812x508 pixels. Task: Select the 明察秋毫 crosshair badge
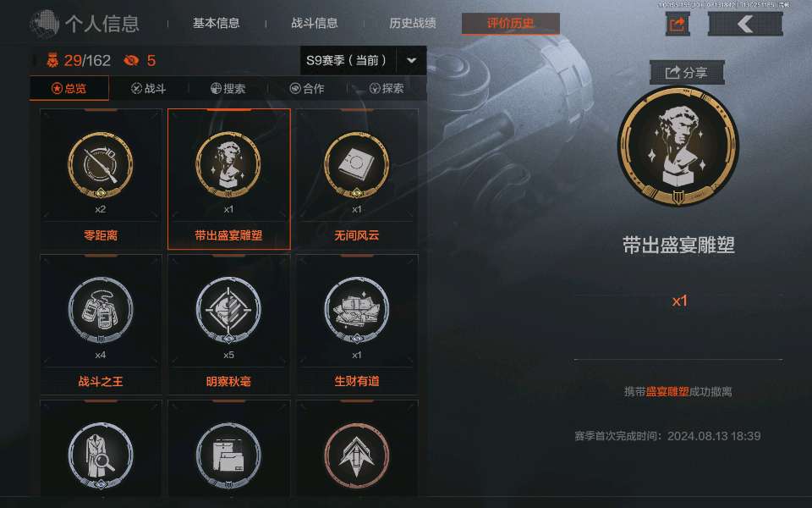228,310
